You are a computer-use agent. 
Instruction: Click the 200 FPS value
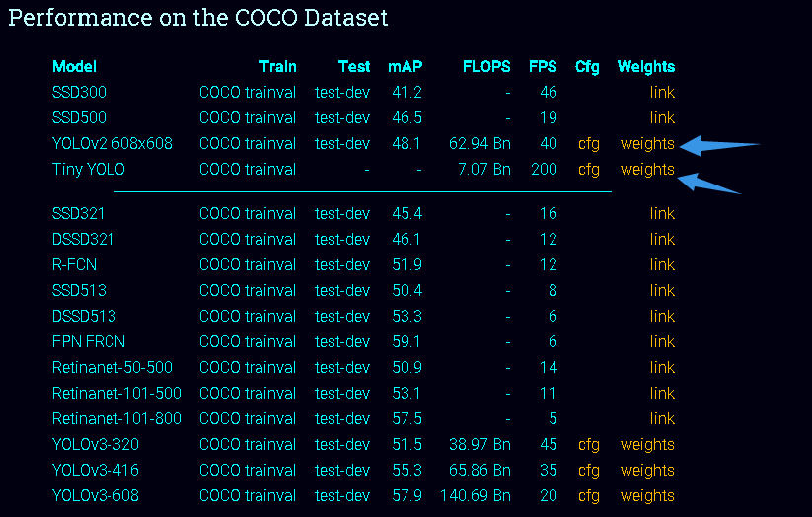coord(545,170)
